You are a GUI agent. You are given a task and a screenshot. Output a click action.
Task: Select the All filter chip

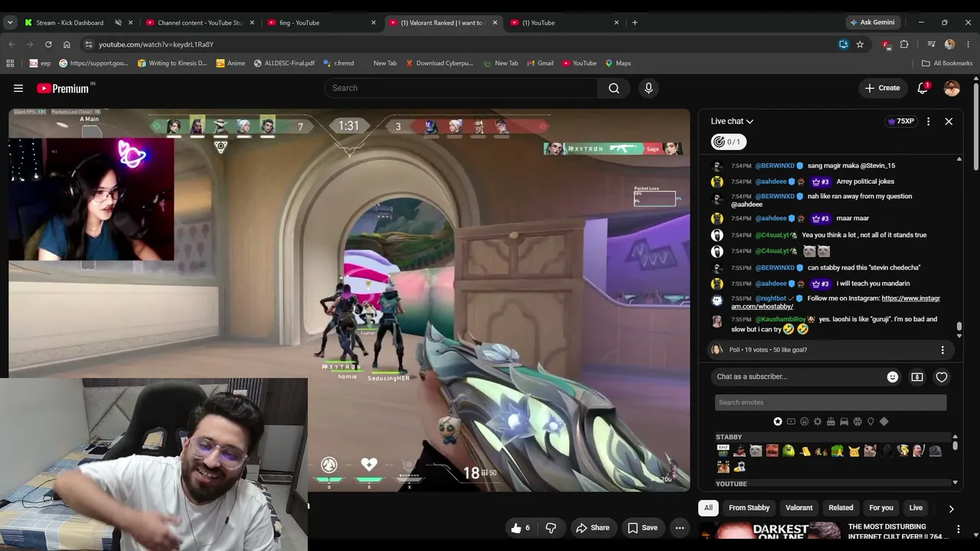(708, 508)
